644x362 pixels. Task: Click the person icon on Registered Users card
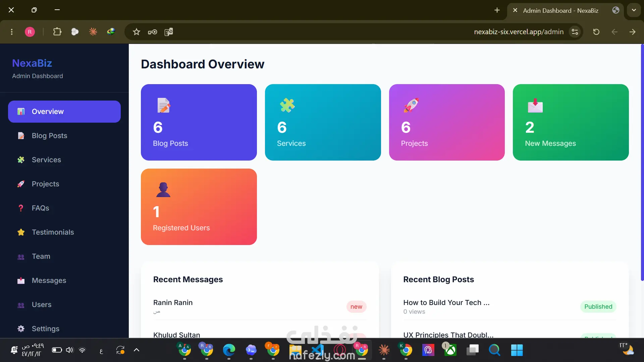pyautogui.click(x=163, y=190)
